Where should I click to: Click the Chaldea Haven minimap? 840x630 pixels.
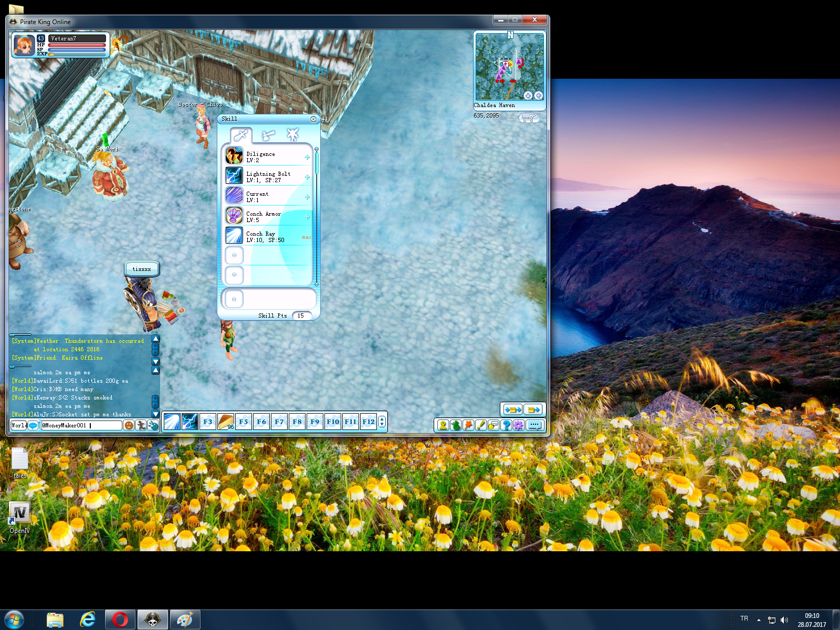point(509,66)
